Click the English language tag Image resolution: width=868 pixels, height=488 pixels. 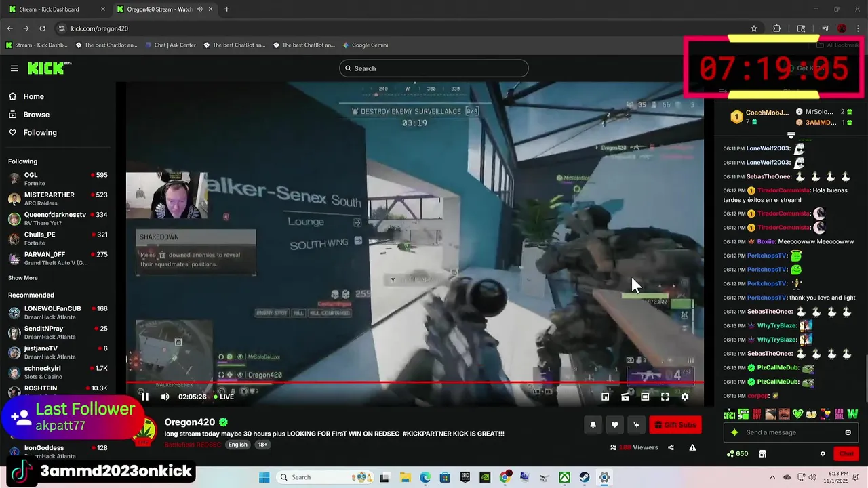click(237, 445)
